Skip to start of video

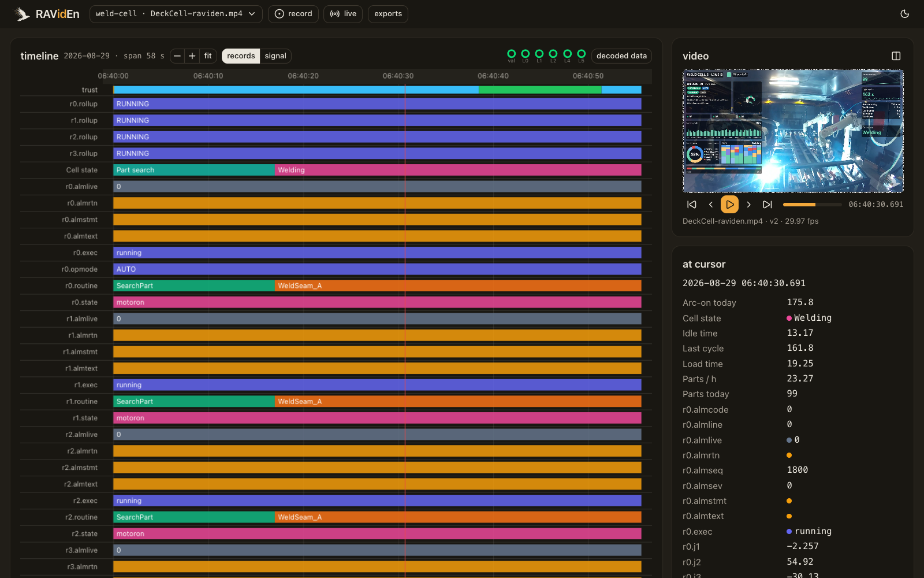pos(692,205)
